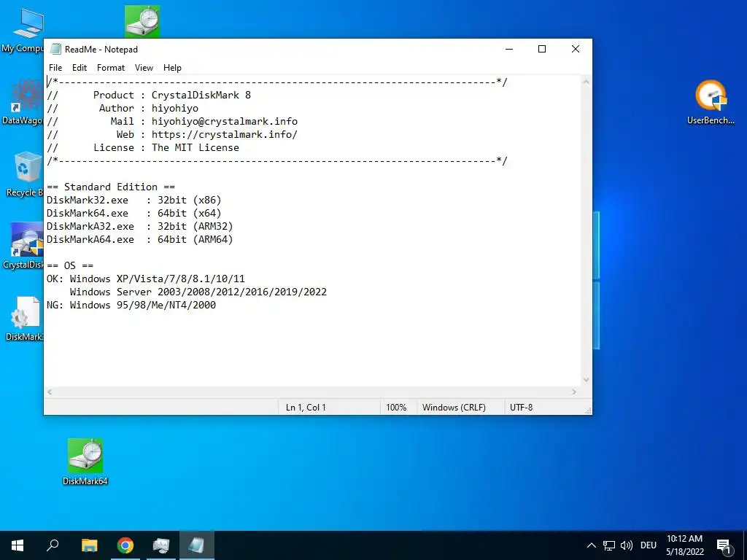The height and width of the screenshot is (560, 747).
Task: Open the Help menu in Notepad
Action: pyautogui.click(x=172, y=68)
